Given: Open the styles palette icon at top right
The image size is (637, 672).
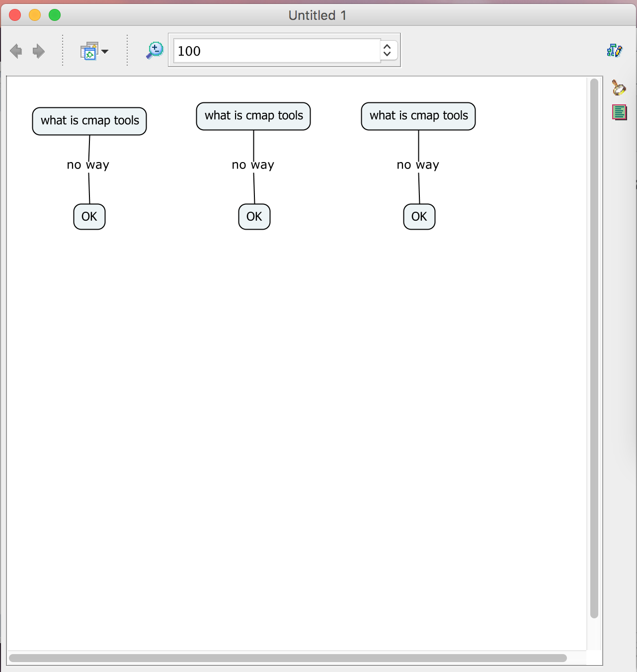Looking at the screenshot, I should [615, 50].
